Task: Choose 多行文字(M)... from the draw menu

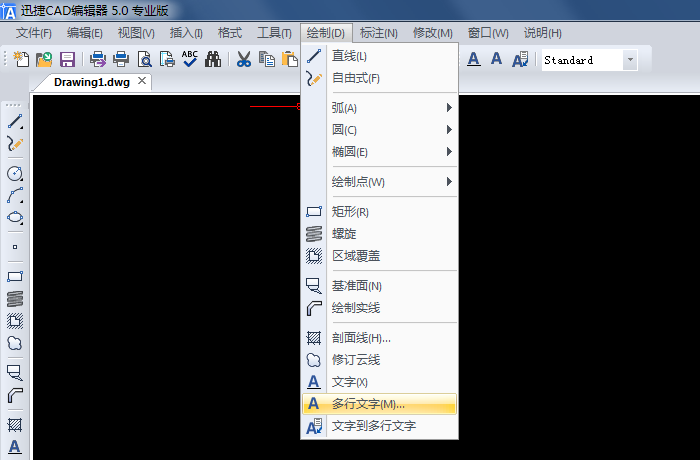Action: click(x=380, y=404)
